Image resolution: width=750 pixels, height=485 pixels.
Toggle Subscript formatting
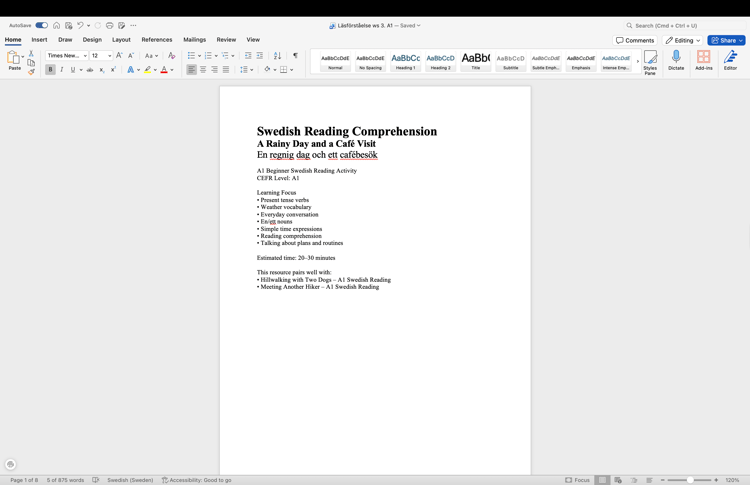tap(102, 70)
